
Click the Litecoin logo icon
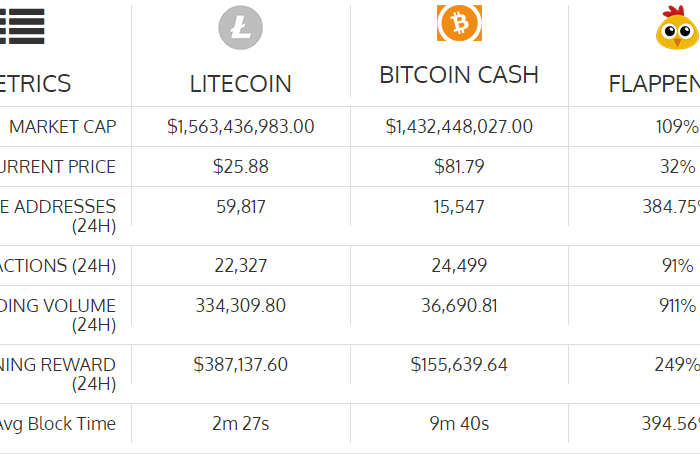(241, 28)
